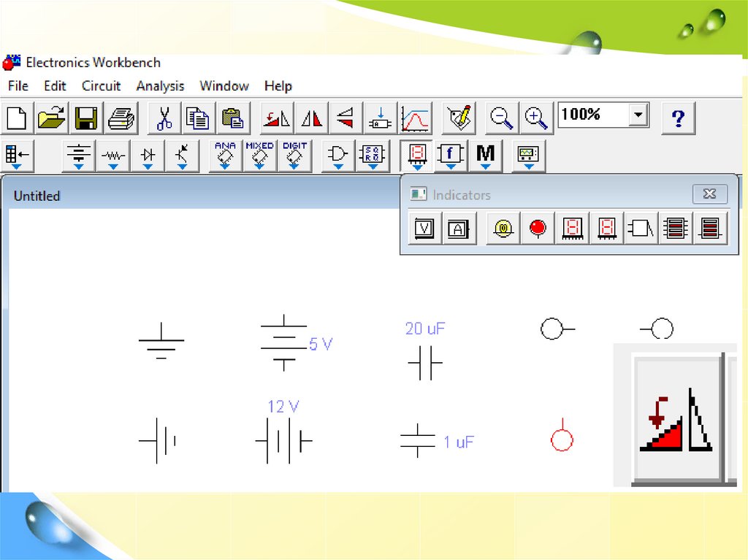Image resolution: width=748 pixels, height=560 pixels.
Task: Select the 5 V battery component
Action: (284, 343)
